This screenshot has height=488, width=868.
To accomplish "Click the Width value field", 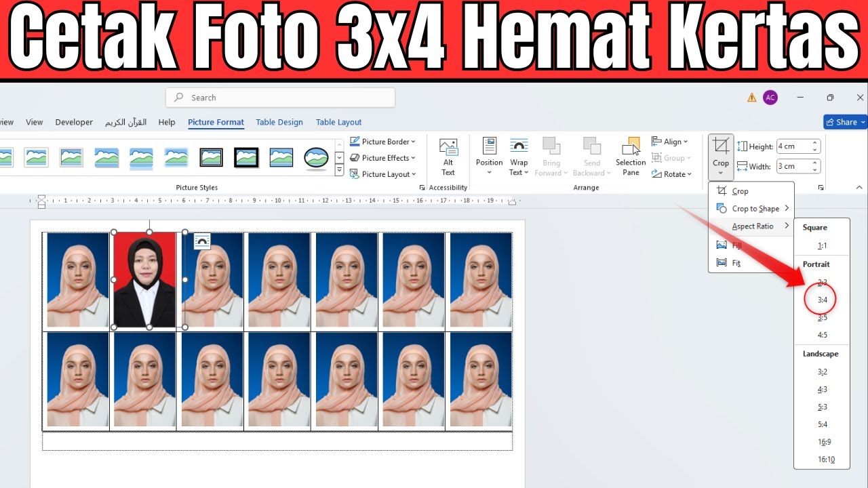I will (793, 166).
